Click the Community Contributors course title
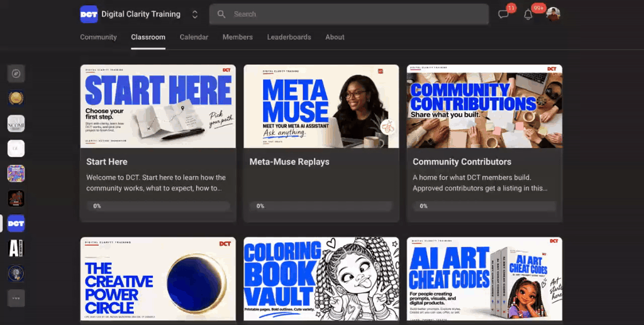 (x=462, y=162)
